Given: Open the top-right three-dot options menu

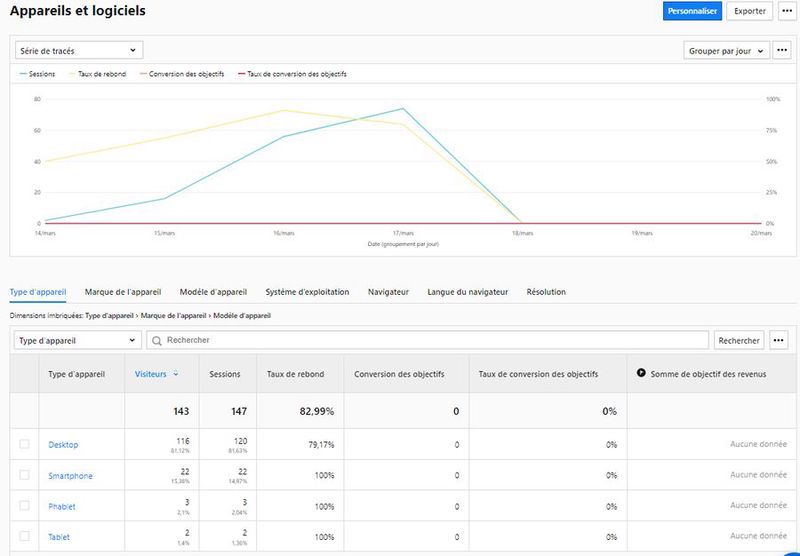Looking at the screenshot, I should coord(786,11).
